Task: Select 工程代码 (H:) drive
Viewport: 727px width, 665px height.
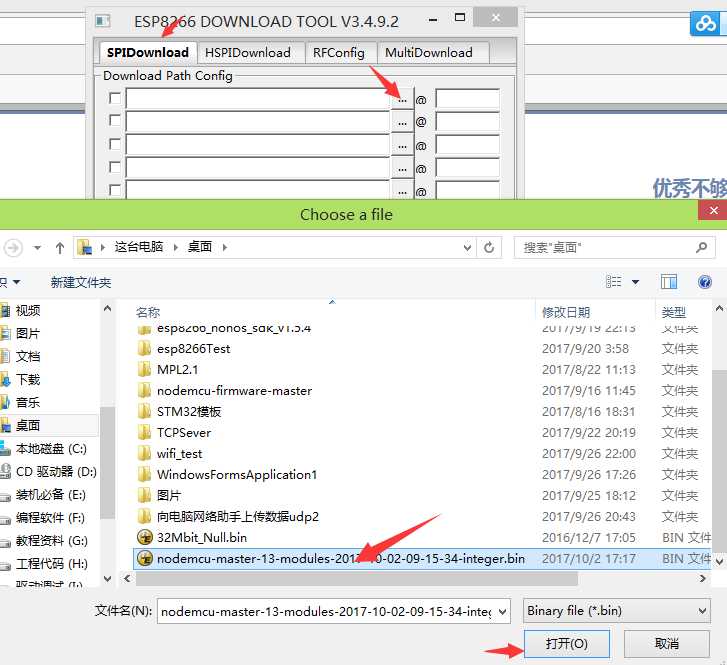Action: point(51,563)
